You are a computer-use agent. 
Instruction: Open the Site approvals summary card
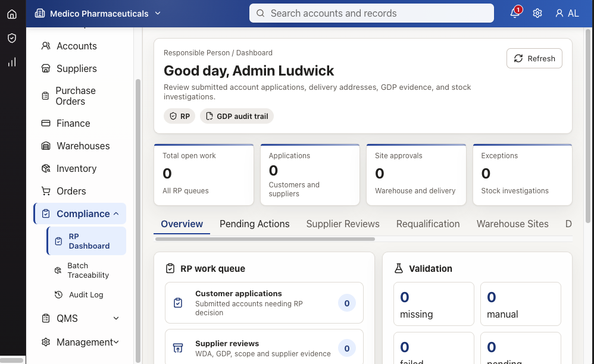click(x=416, y=175)
